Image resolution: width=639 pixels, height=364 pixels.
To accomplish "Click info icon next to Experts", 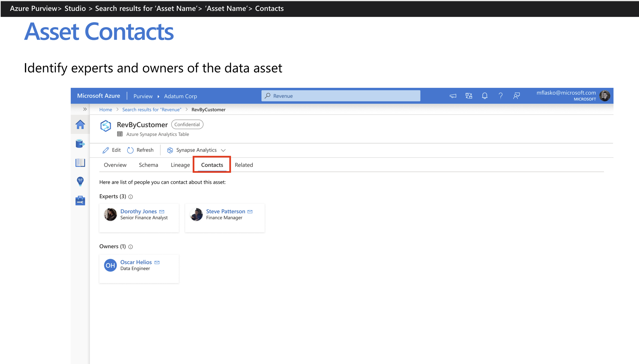I will click(x=131, y=197).
